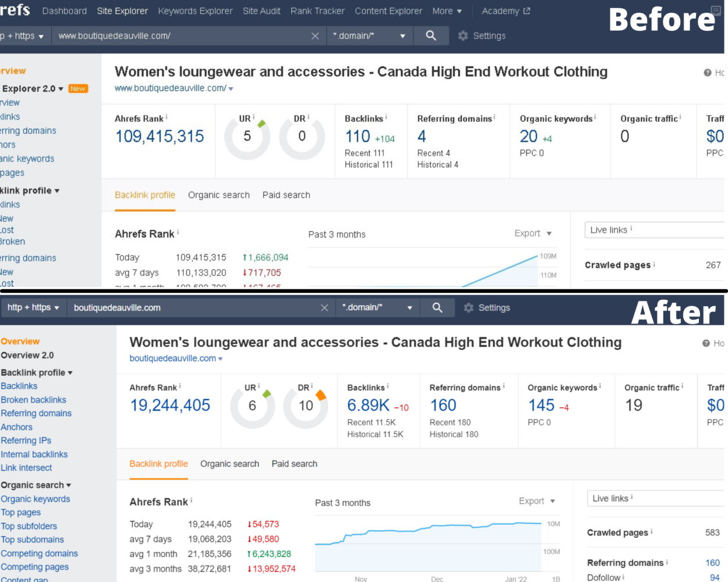Click info icon beside Live links in After panel
The height and width of the screenshot is (582, 728).
tap(632, 498)
